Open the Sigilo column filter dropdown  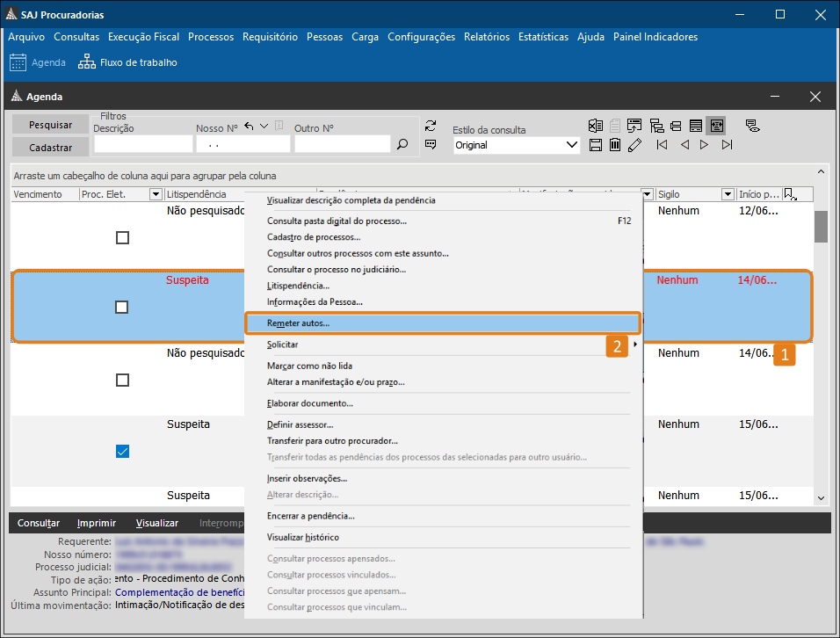click(728, 194)
